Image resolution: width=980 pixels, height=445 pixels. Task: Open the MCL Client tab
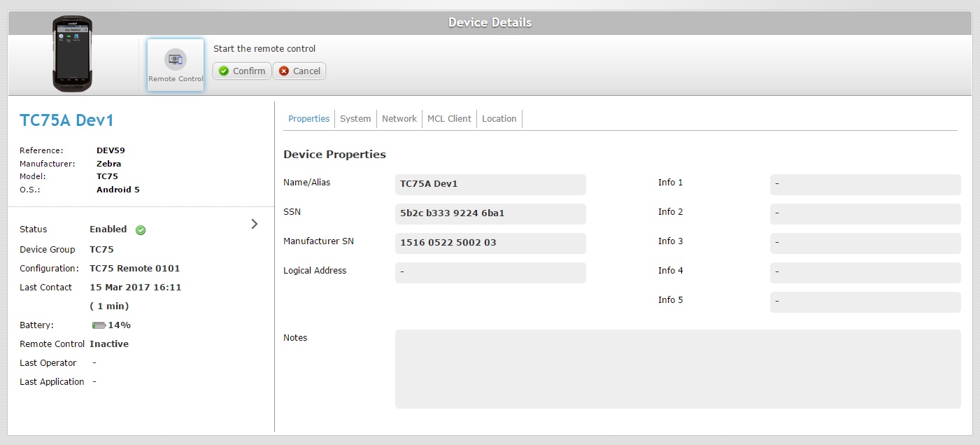449,119
